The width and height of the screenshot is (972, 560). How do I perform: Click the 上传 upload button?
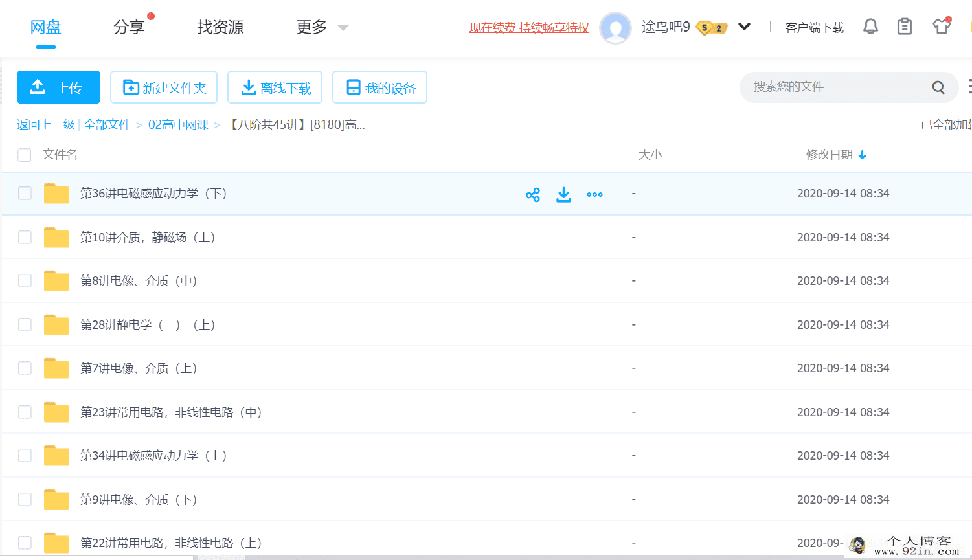[58, 87]
